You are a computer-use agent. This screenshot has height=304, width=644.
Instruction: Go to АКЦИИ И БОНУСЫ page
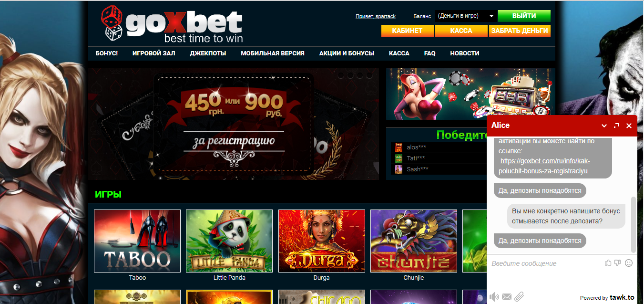click(347, 53)
